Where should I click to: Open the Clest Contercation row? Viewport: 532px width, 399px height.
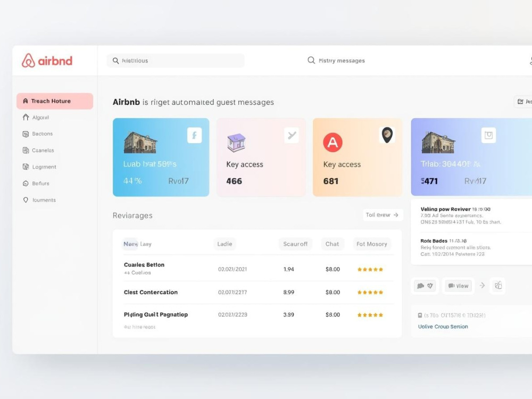(x=258, y=293)
